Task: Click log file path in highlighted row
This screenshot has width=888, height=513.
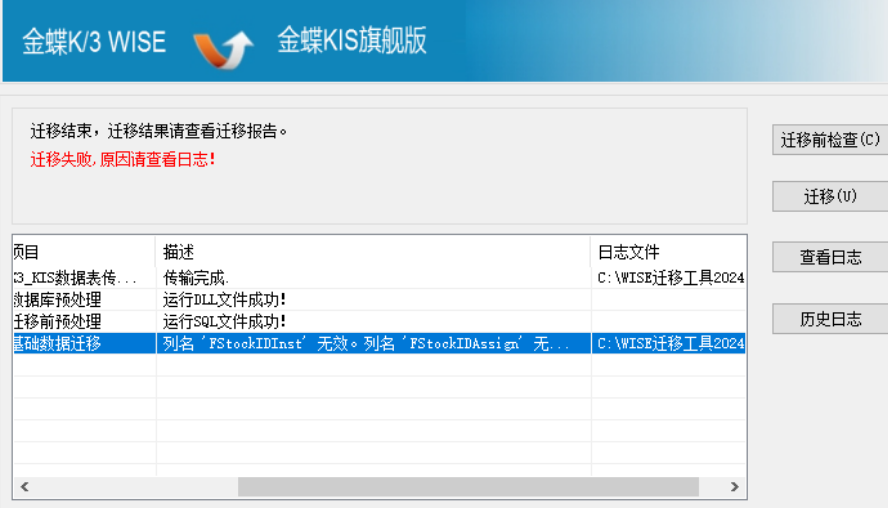Action: [671, 344]
